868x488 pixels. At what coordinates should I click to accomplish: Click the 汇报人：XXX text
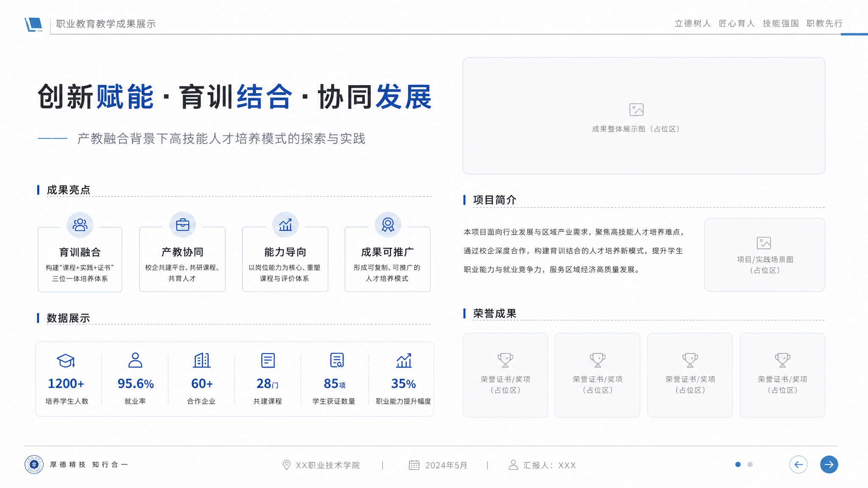(550, 465)
